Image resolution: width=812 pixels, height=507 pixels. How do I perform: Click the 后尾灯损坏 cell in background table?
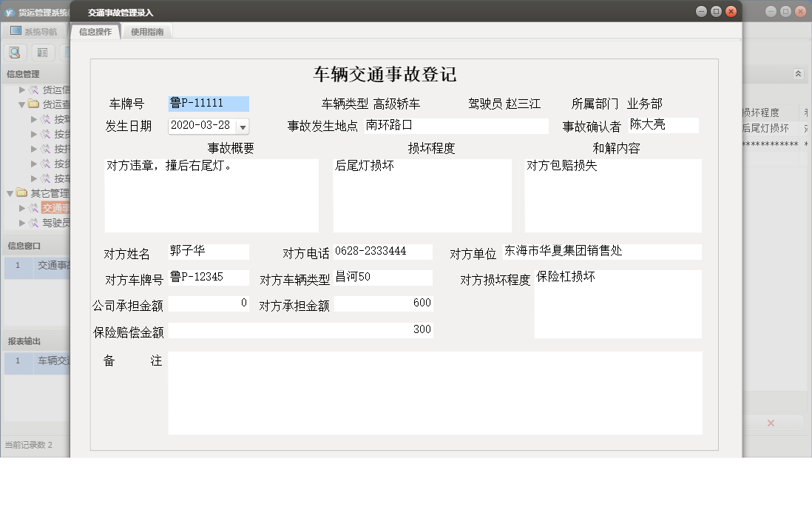[x=766, y=128]
